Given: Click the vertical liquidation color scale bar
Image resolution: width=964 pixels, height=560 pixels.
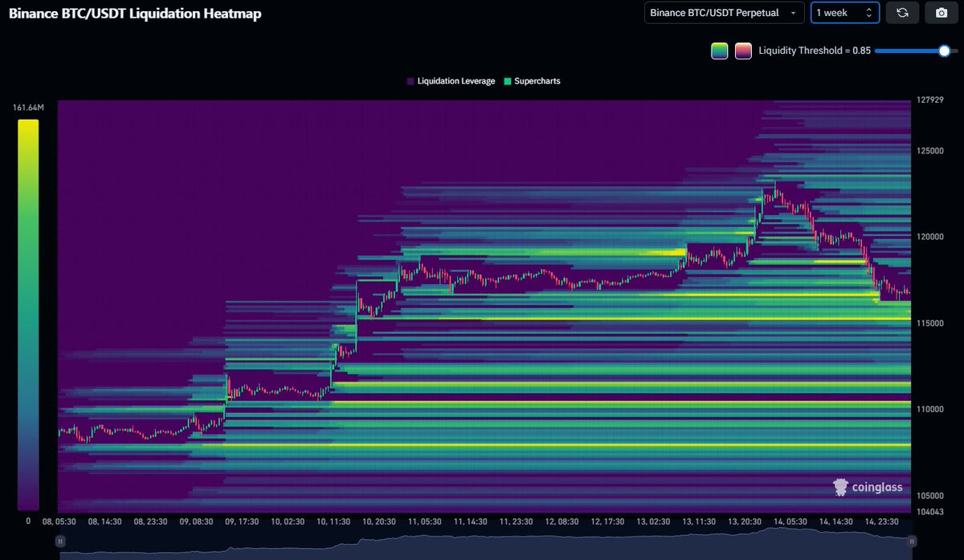Looking at the screenshot, I should tap(28, 315).
